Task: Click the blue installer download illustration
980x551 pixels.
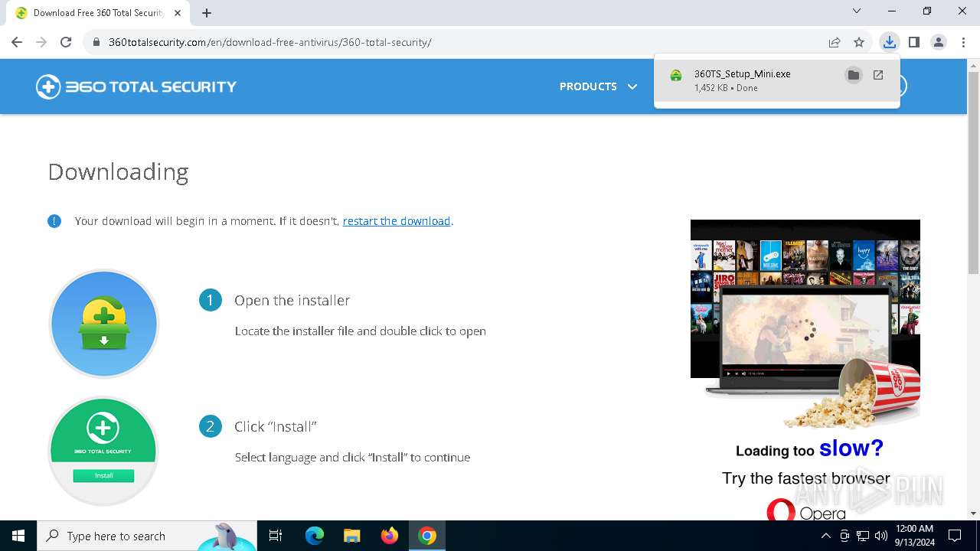Action: click(x=103, y=324)
